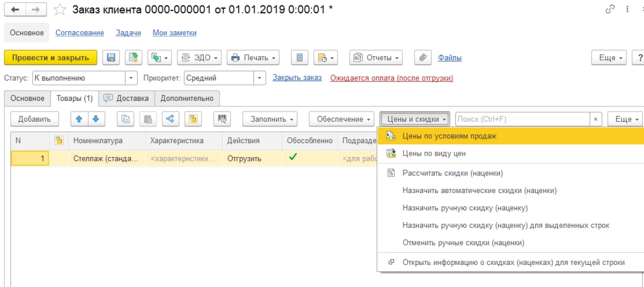Toggle the green check in Обособленно column

click(x=292, y=158)
